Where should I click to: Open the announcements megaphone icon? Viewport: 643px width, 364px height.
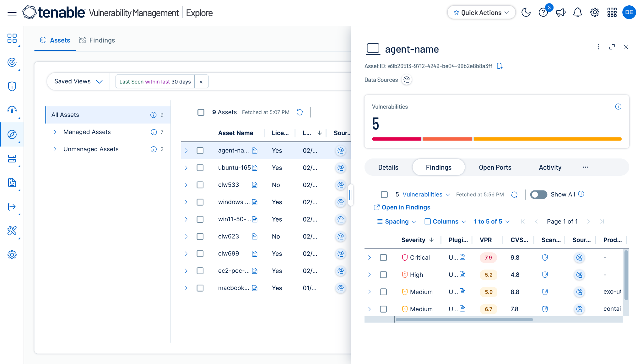560,13
